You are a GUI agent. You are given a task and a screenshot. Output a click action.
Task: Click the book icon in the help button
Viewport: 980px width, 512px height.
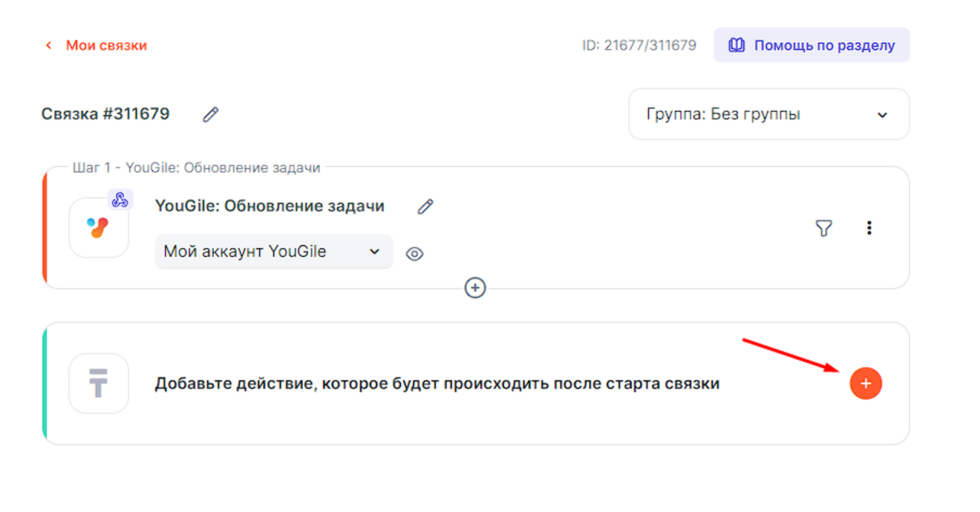pyautogui.click(x=736, y=45)
